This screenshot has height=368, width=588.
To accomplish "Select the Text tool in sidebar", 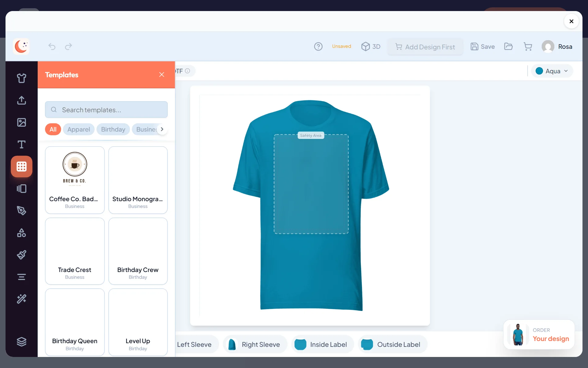I will [x=21, y=144].
